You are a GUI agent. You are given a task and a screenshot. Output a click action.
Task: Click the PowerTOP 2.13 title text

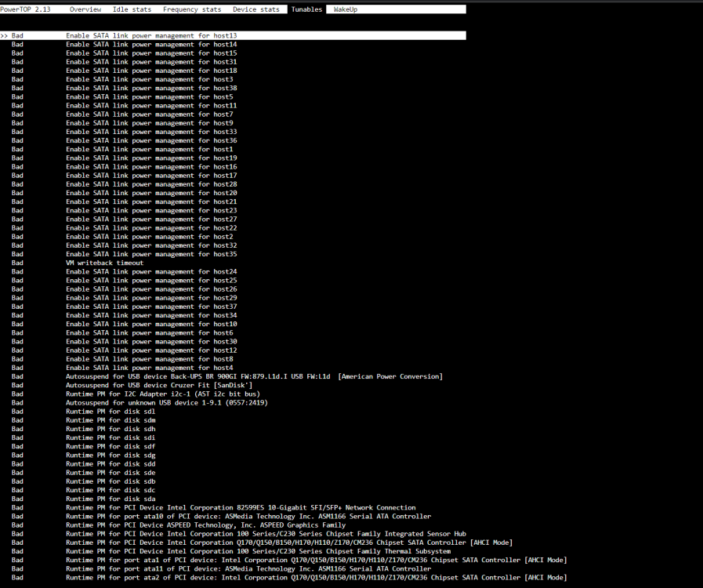coord(25,9)
